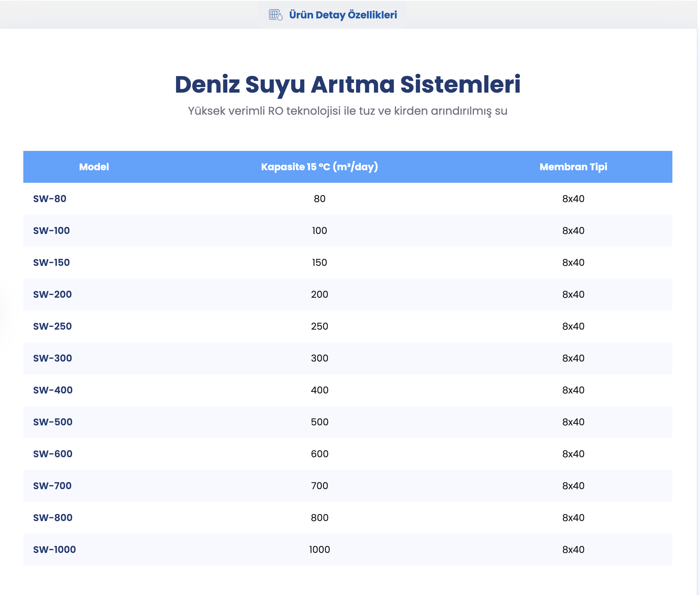Click the 8x40 membrane value for SW-80

[x=573, y=199]
